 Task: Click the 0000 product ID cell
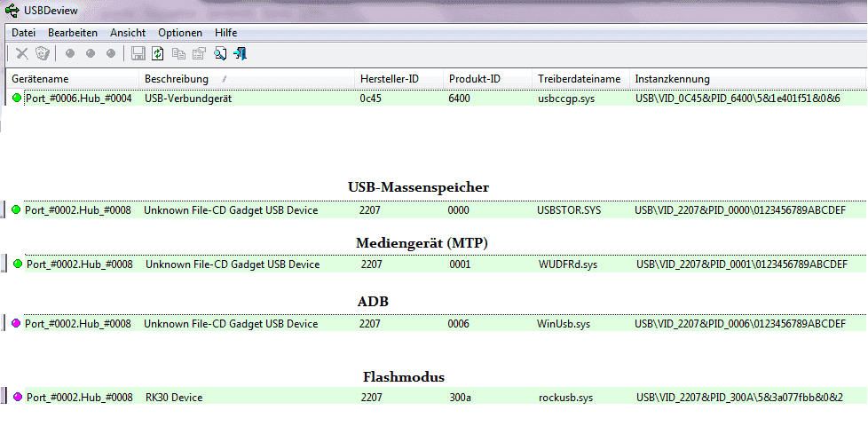coord(458,210)
